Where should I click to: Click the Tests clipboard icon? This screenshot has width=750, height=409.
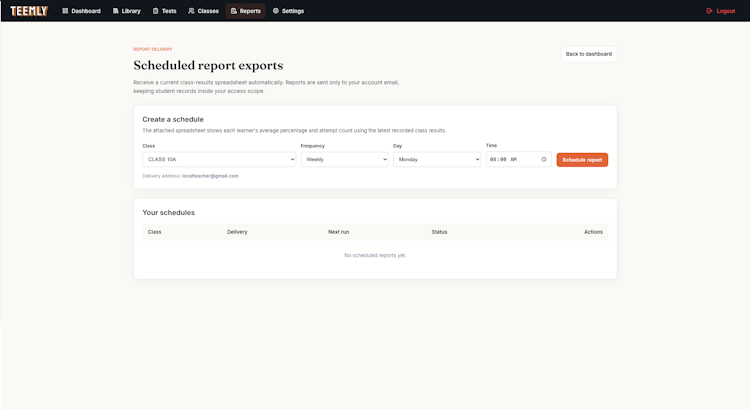[x=155, y=11]
